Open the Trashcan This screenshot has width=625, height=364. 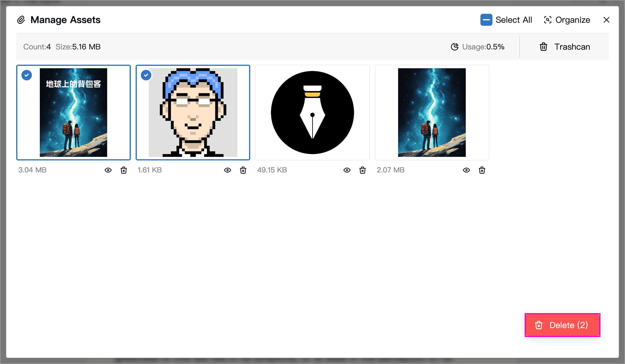point(565,47)
